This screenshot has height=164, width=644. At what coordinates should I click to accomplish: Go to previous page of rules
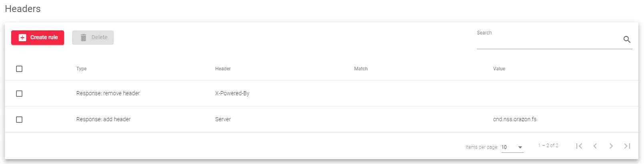595,146
